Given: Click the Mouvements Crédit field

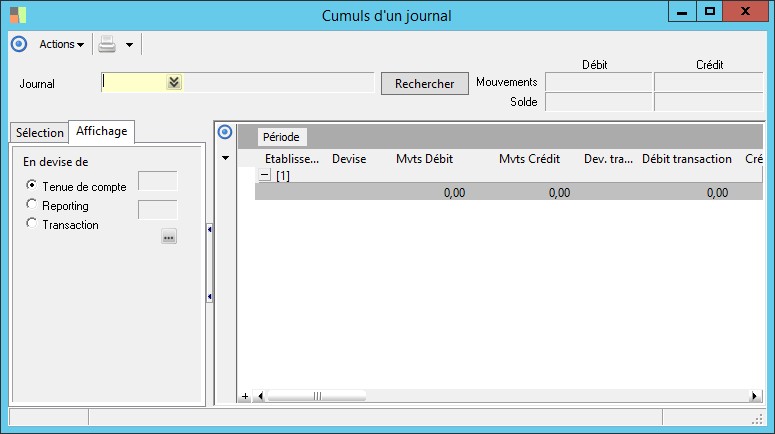Looking at the screenshot, I should point(708,82).
